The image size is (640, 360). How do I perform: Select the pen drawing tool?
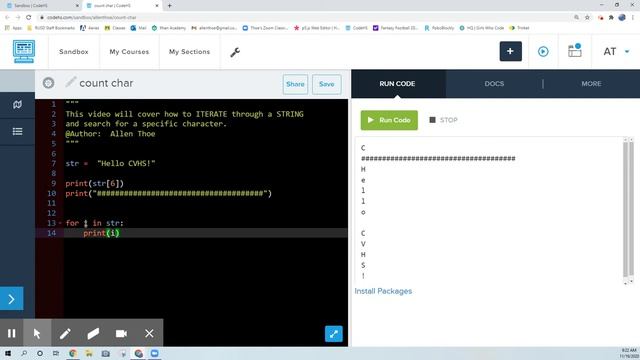pos(65,333)
